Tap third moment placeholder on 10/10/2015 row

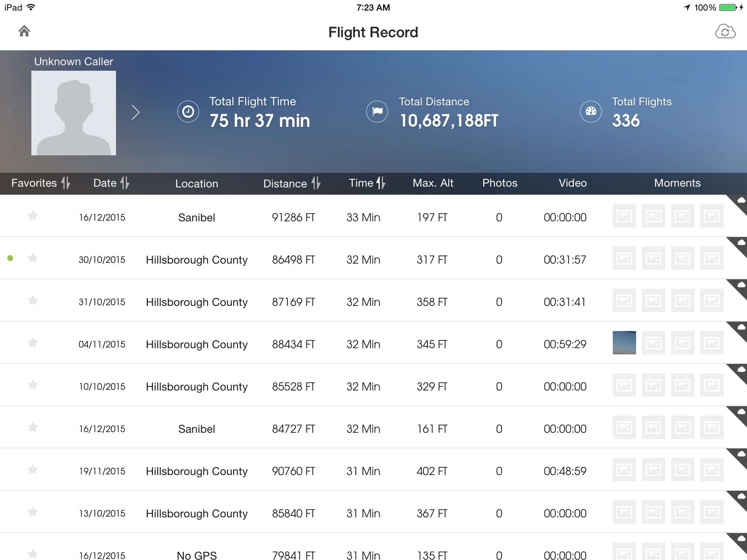tap(683, 385)
